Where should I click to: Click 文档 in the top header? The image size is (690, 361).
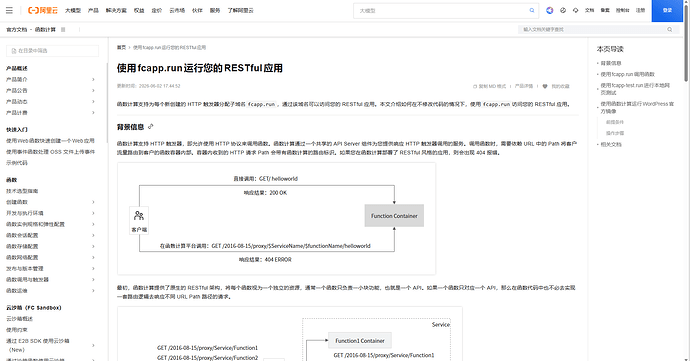click(590, 10)
